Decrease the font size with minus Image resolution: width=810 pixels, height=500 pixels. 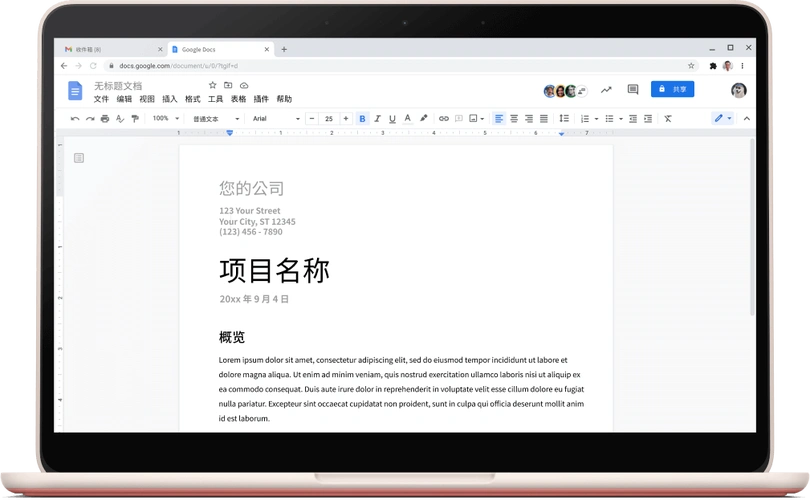[x=311, y=119]
